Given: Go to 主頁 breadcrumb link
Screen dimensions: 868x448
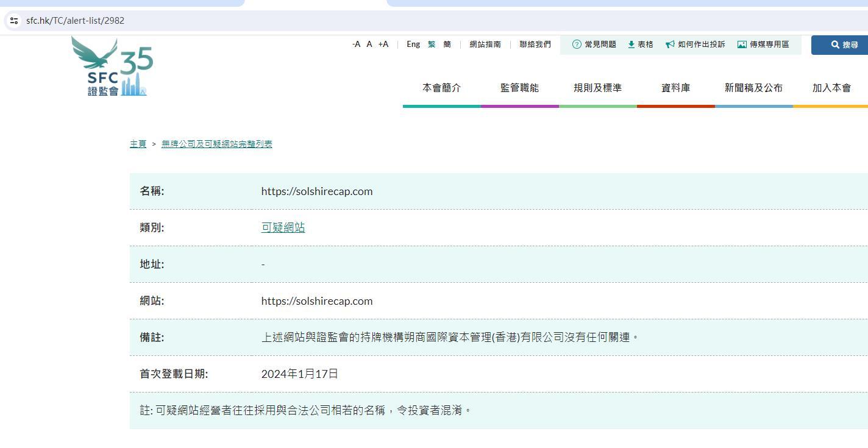Looking at the screenshot, I should point(138,144).
